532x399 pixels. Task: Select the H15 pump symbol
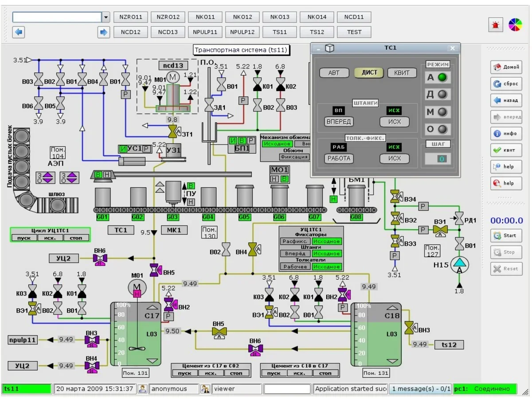click(460, 265)
